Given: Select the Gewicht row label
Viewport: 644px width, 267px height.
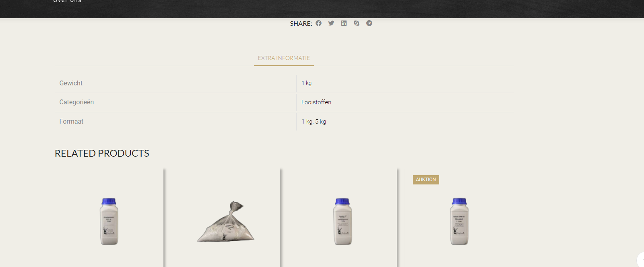Looking at the screenshot, I should click(71, 83).
